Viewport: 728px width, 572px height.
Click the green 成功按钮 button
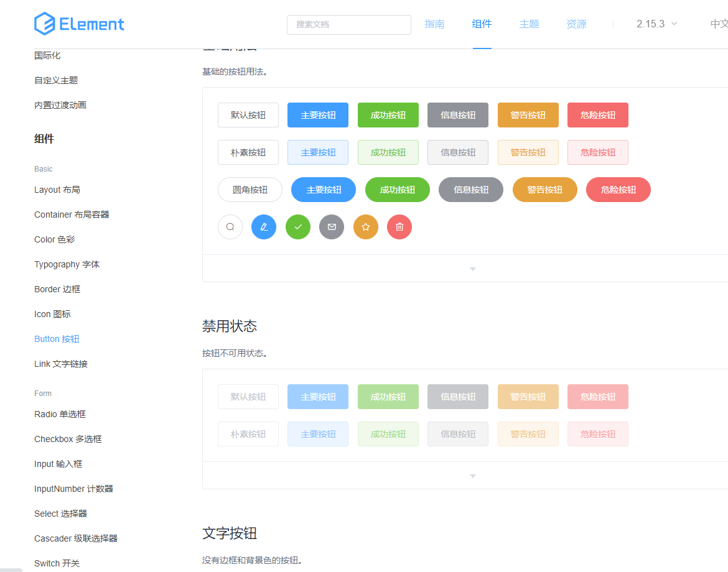[388, 115]
